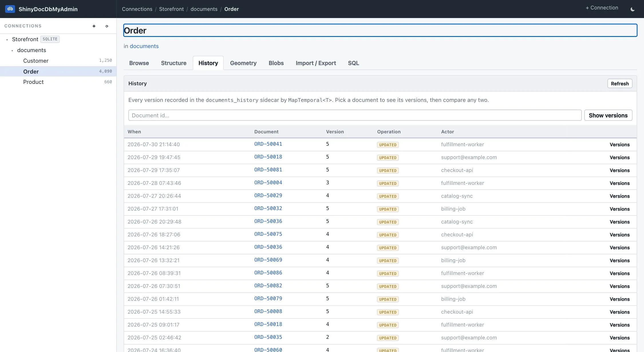Open document ORD-50032
The image size is (644, 352).
click(x=268, y=208)
